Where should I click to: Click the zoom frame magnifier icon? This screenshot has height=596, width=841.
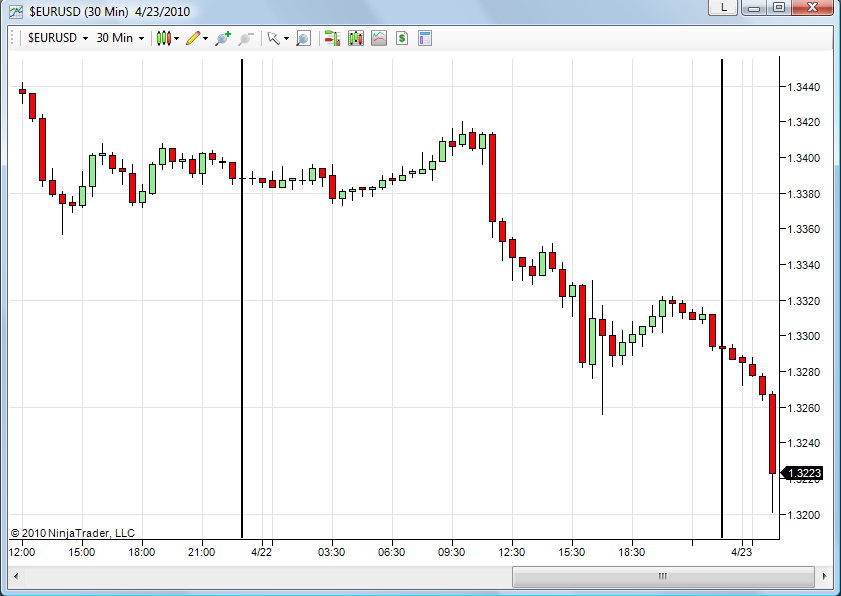point(304,38)
